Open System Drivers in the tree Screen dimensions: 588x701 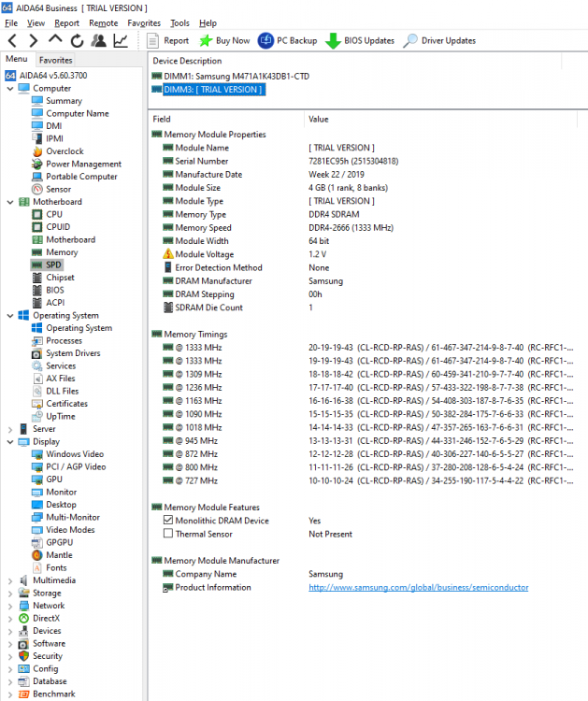coord(66,353)
